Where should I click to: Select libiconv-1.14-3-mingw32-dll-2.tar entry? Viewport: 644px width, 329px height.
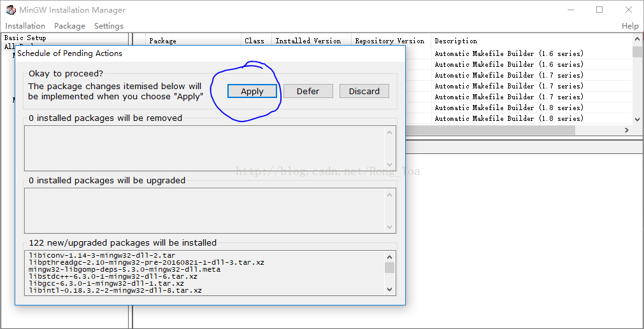[x=102, y=255]
